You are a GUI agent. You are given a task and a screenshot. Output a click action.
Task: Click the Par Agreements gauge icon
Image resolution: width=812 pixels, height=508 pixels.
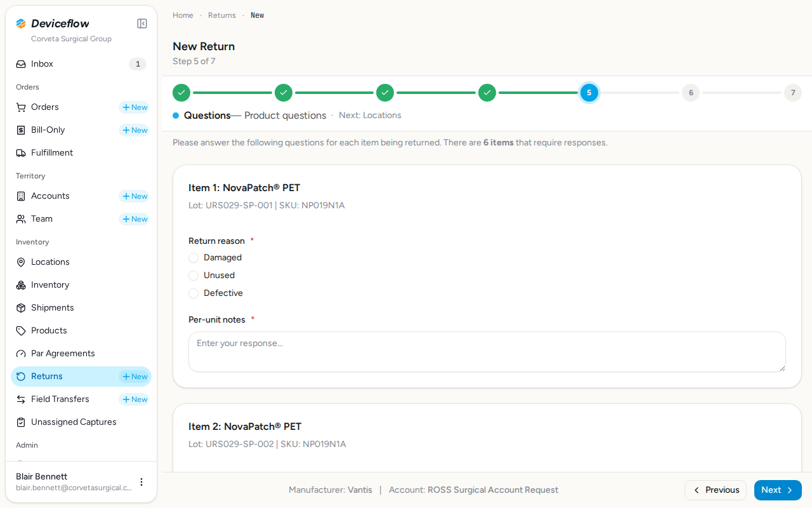(21, 354)
